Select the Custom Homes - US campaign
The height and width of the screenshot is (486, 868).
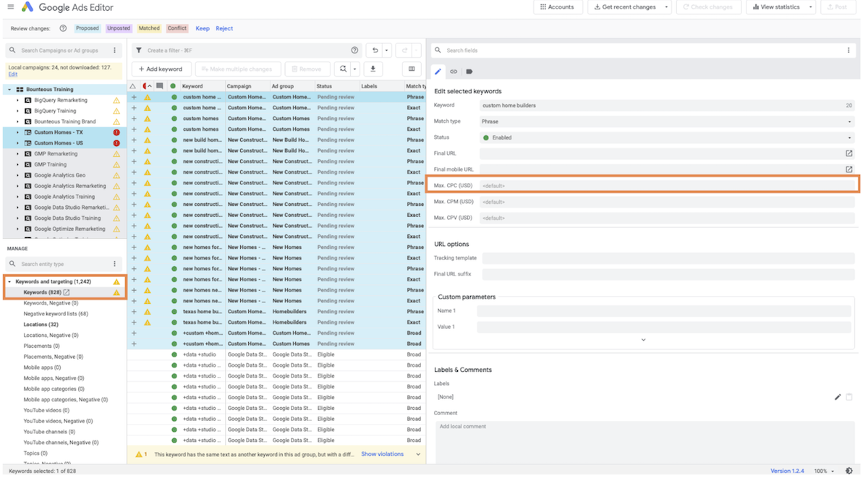tap(59, 143)
